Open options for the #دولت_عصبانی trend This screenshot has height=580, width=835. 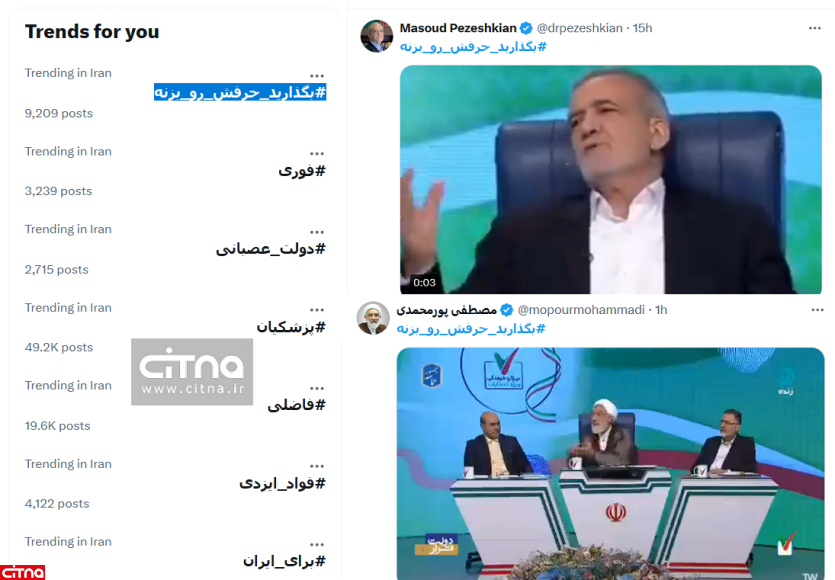[317, 232]
